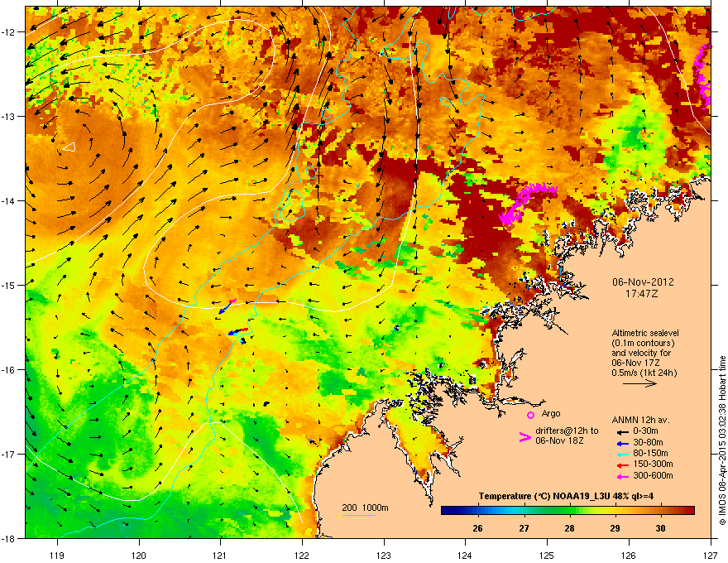This screenshot has width=728, height=563.
Task: Click the latitude axis label -14
Action: point(9,200)
